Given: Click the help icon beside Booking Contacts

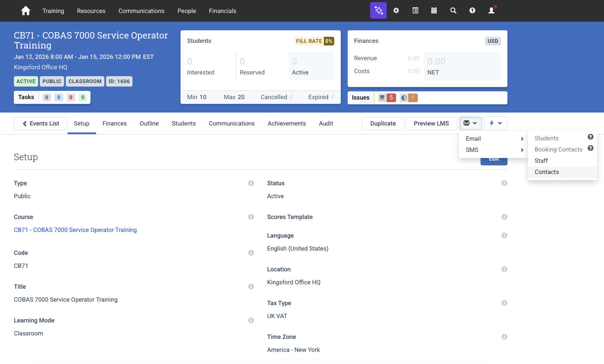Looking at the screenshot, I should coord(590,148).
